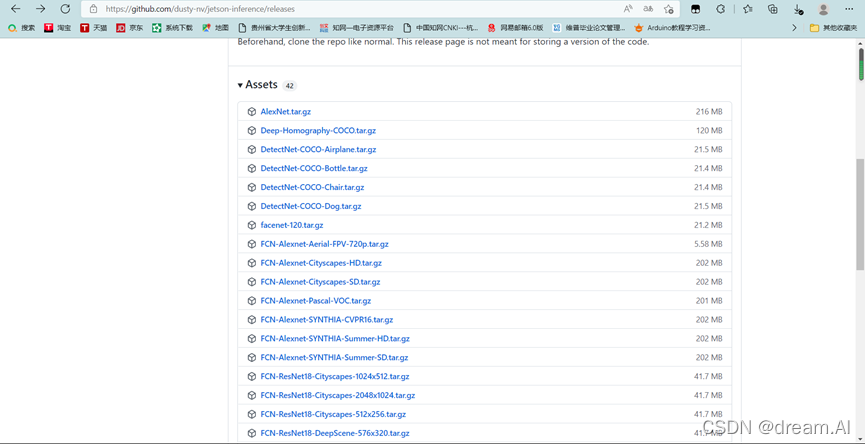Download FCN-Alexnet-SYNTHIA-Summer-SD.tar.gz
Image resolution: width=865 pixels, height=444 pixels.
click(334, 357)
